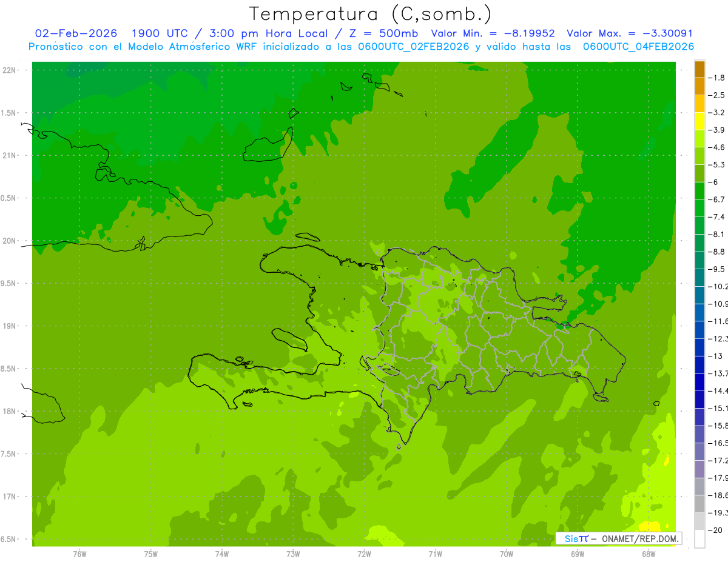Select the 75W longitude tick label
This screenshot has height=562, width=728.
[x=151, y=554]
